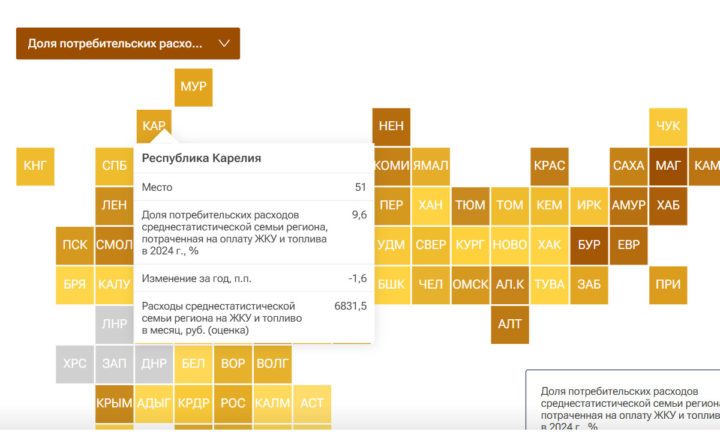Click the dropdown chevron arrow icon

coord(224,44)
